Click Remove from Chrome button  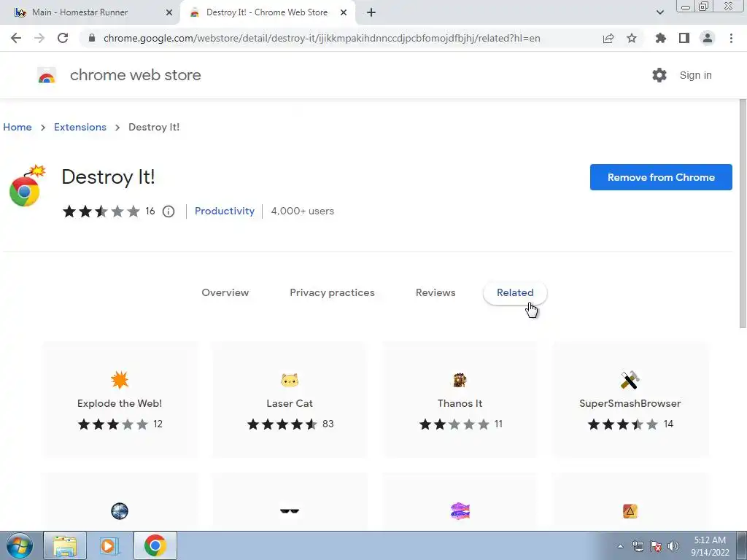(x=661, y=177)
